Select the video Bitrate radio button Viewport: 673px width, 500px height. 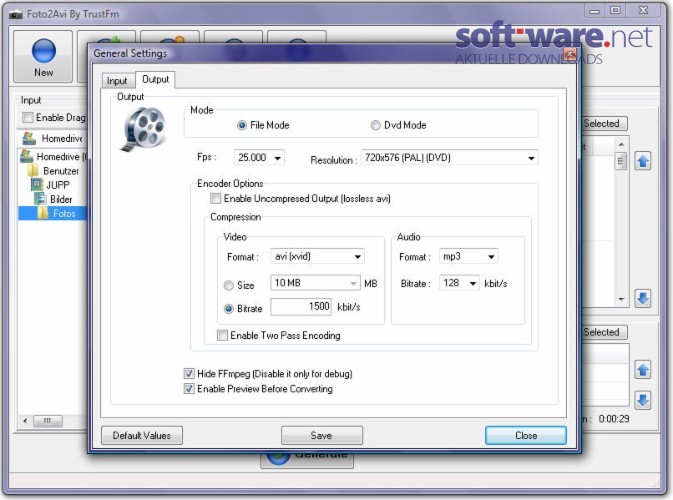point(229,308)
